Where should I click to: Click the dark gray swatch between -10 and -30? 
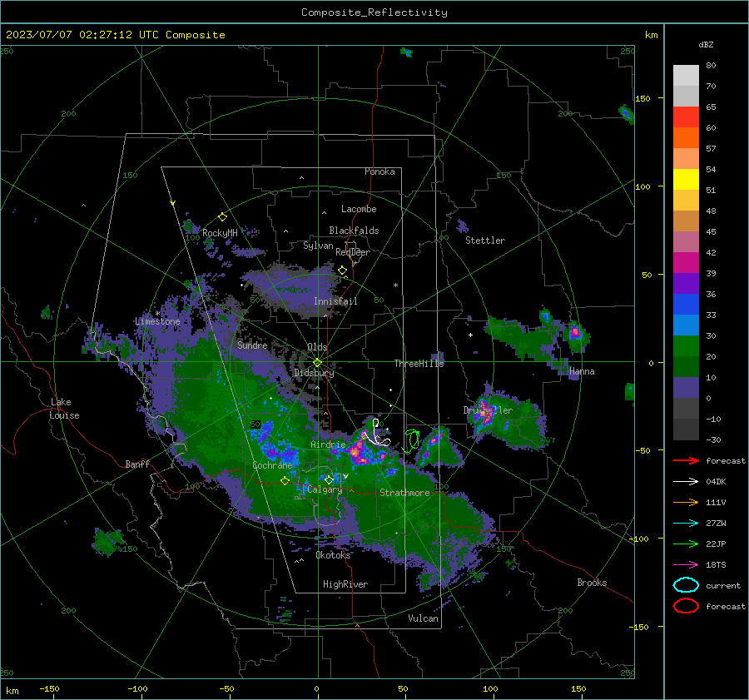686,429
